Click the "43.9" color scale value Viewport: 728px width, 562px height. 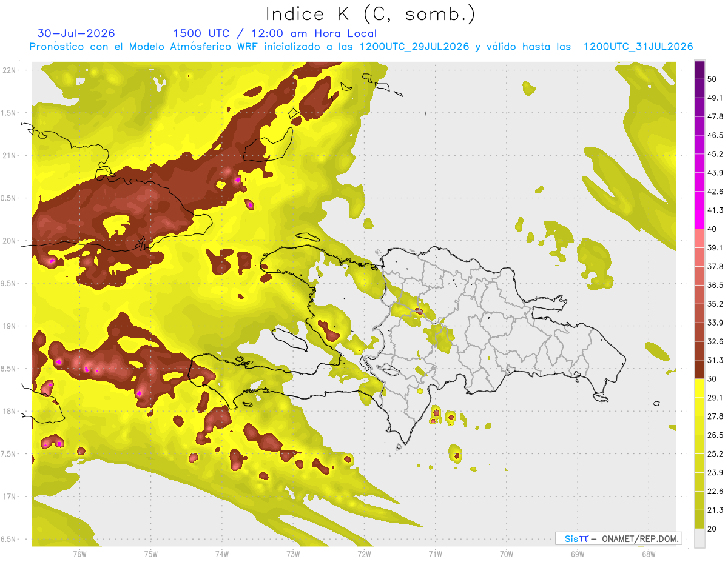click(x=715, y=173)
